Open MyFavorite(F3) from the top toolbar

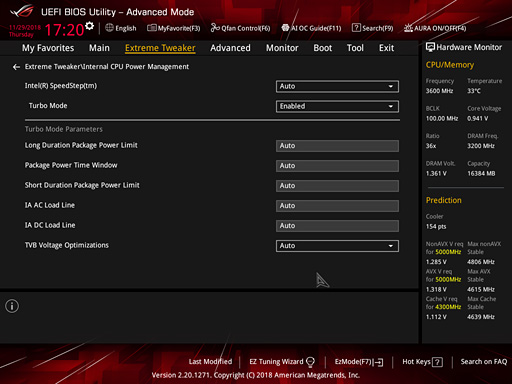coord(174,28)
